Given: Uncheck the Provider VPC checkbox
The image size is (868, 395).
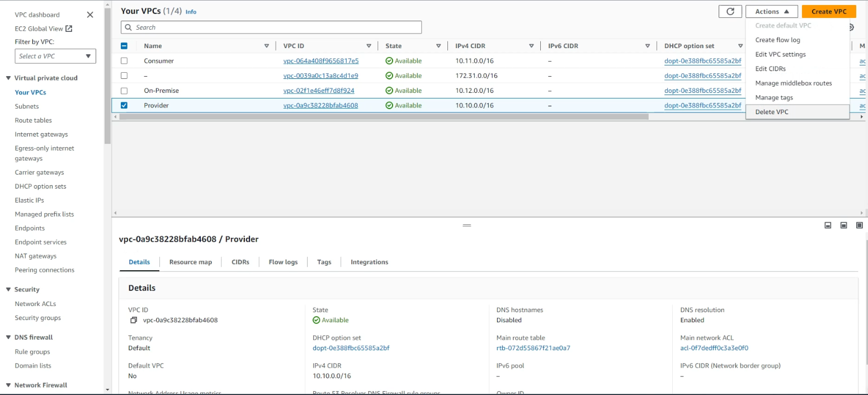Looking at the screenshot, I should point(124,105).
